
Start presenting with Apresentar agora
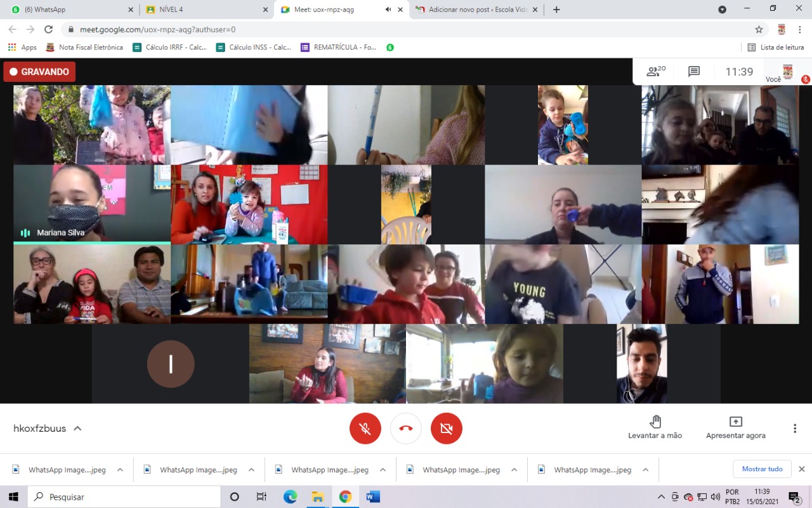click(735, 427)
